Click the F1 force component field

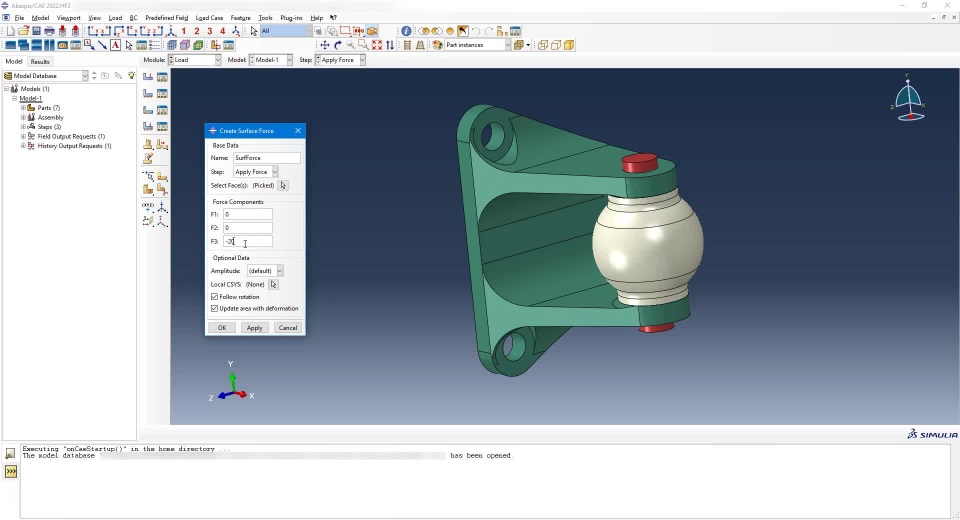click(x=247, y=214)
